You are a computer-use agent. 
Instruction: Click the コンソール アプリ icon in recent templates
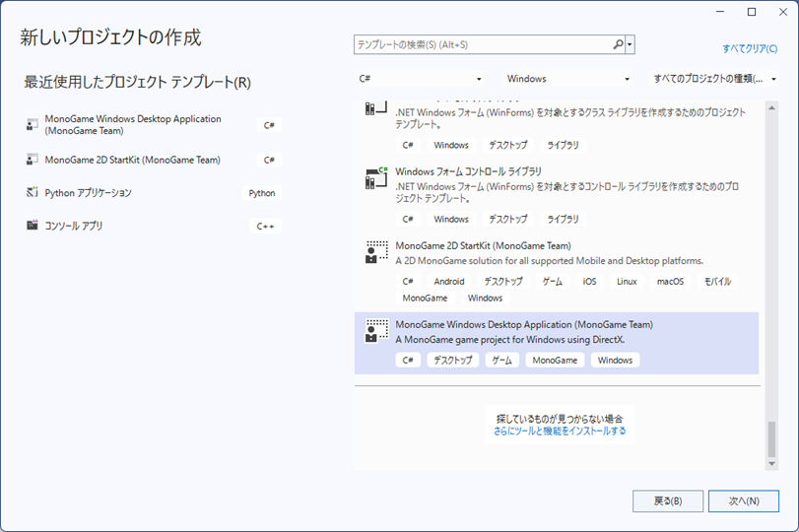click(33, 226)
